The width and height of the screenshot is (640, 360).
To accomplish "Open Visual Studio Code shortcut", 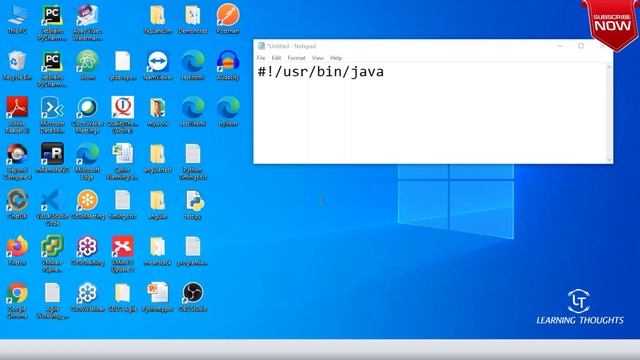I will click(52, 208).
